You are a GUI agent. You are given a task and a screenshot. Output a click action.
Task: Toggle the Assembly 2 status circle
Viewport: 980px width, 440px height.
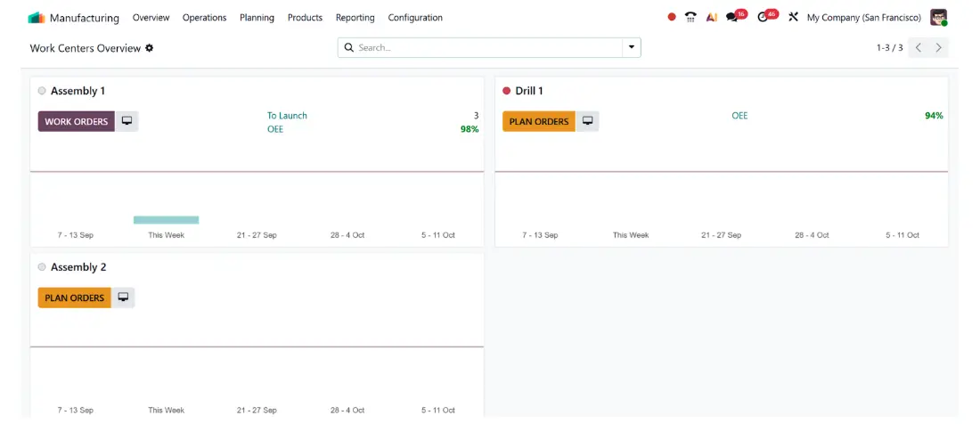point(42,267)
